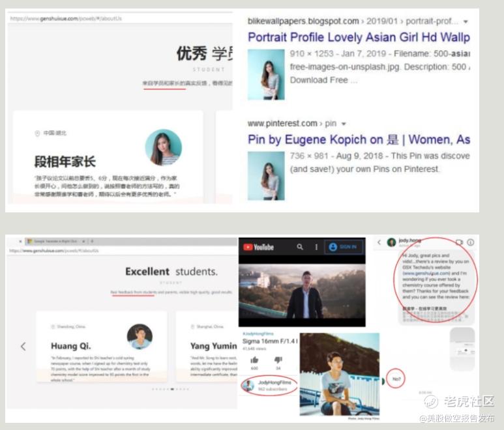Select the active dark pagination dot
The height and width of the screenshot is (430, 504).
[172, 389]
